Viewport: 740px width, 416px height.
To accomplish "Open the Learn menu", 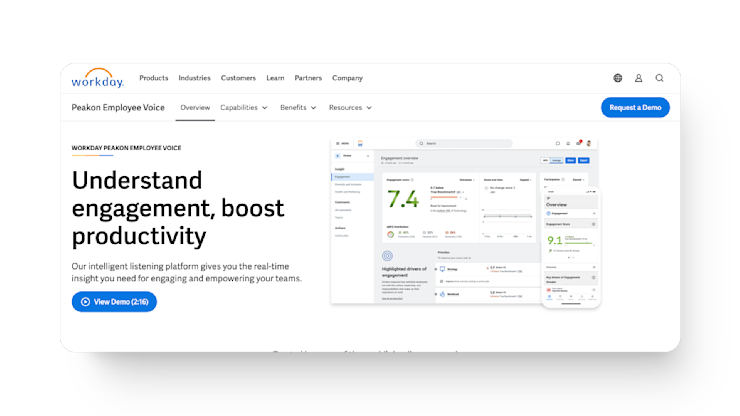I will pos(275,78).
